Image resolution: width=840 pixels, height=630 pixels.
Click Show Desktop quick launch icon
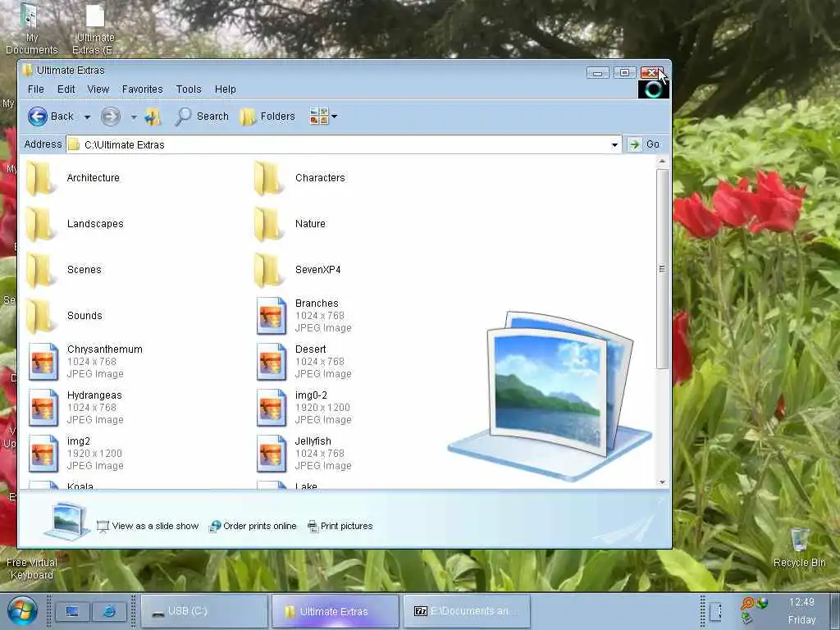coord(72,610)
